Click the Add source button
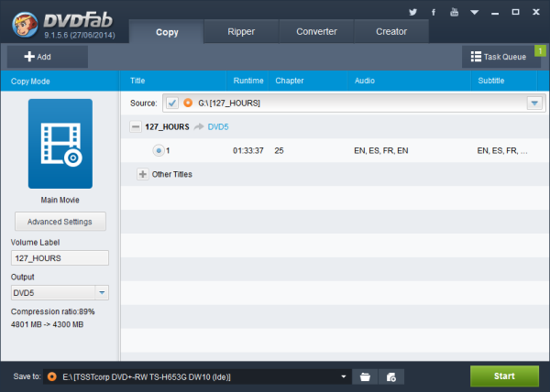Viewport: 550px width, 392px height. click(48, 57)
